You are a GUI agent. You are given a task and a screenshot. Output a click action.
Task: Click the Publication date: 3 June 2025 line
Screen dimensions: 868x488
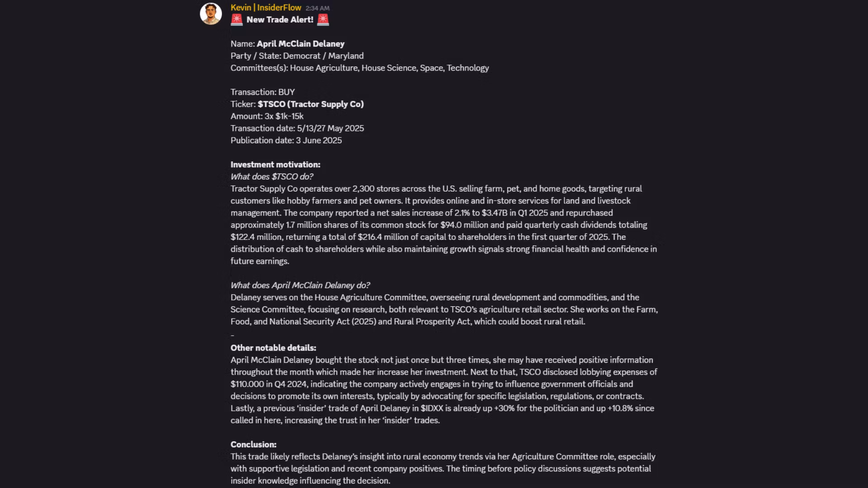tap(286, 141)
